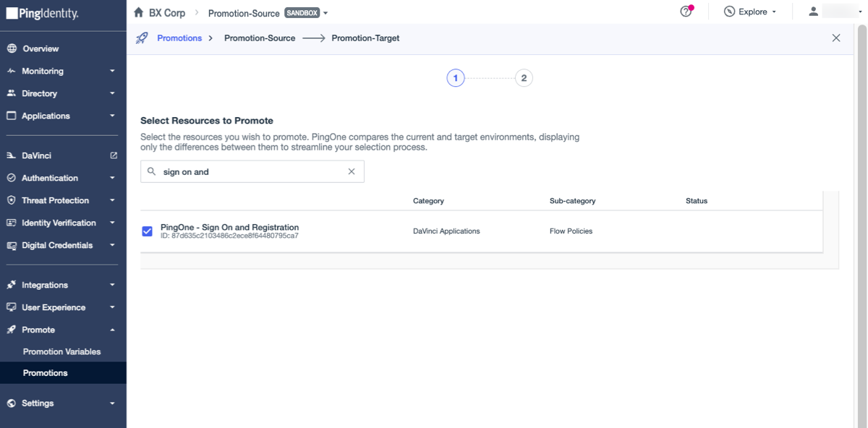Close the promotion wizard with X
This screenshot has height=428, width=868.
(x=836, y=38)
